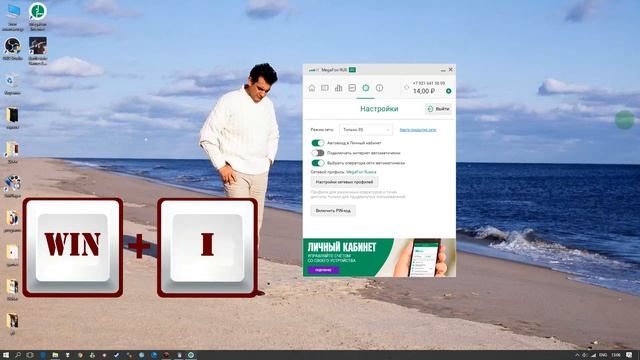The image size is (640, 360).
Task: Click the MegaFon green icon on taskbar
Action: coord(191,355)
